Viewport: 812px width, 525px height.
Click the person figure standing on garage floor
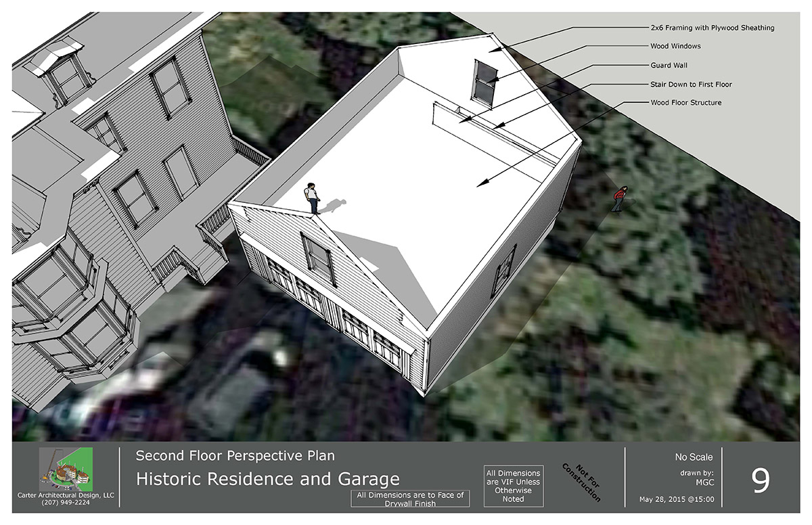click(312, 198)
